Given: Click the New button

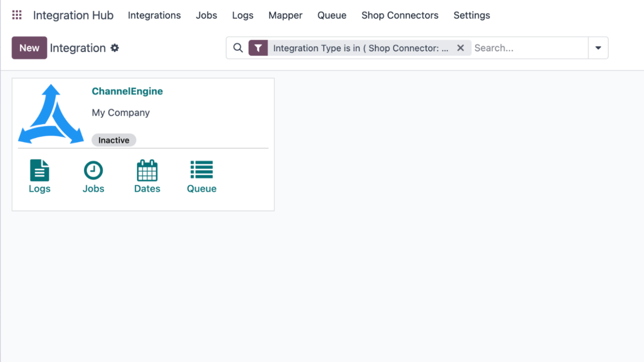Looking at the screenshot, I should [30, 48].
